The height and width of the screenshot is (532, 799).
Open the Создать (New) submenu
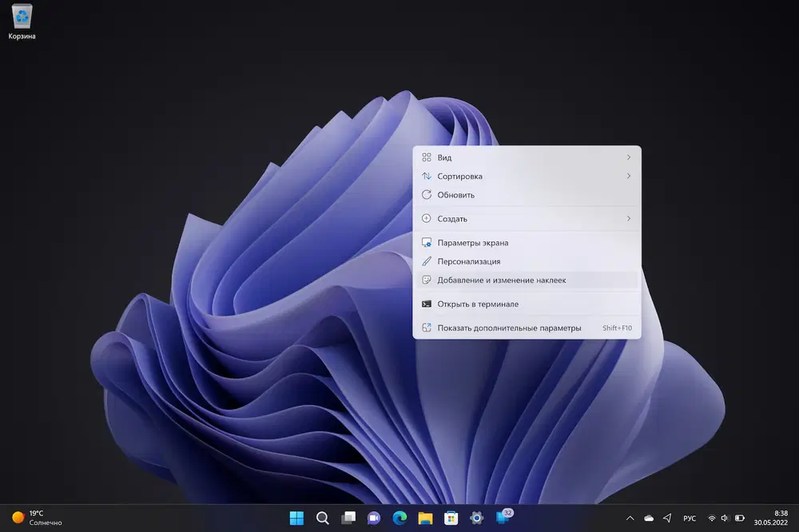coord(527,219)
